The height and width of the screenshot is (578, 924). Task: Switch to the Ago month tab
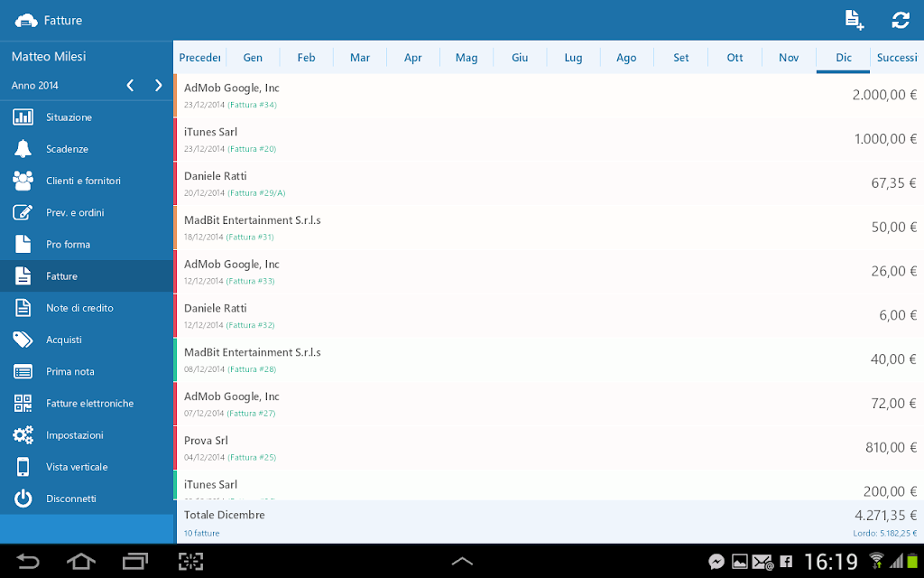coord(626,57)
